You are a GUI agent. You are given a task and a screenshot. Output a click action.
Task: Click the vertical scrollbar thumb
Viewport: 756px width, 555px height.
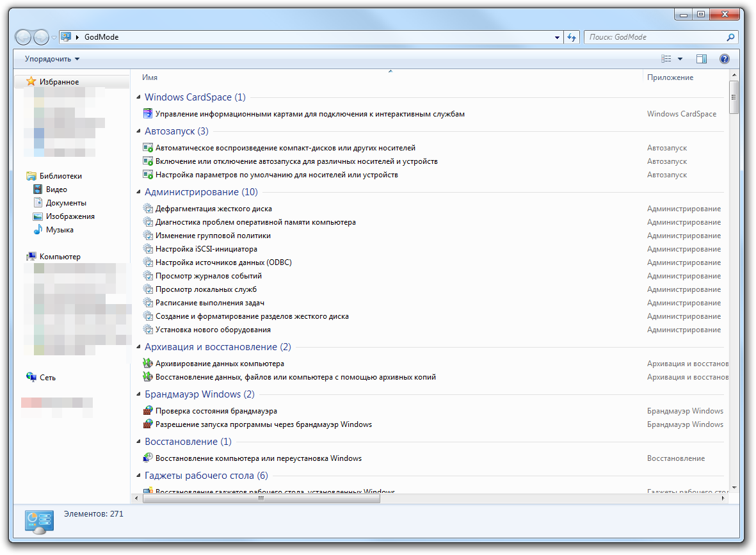[734, 97]
